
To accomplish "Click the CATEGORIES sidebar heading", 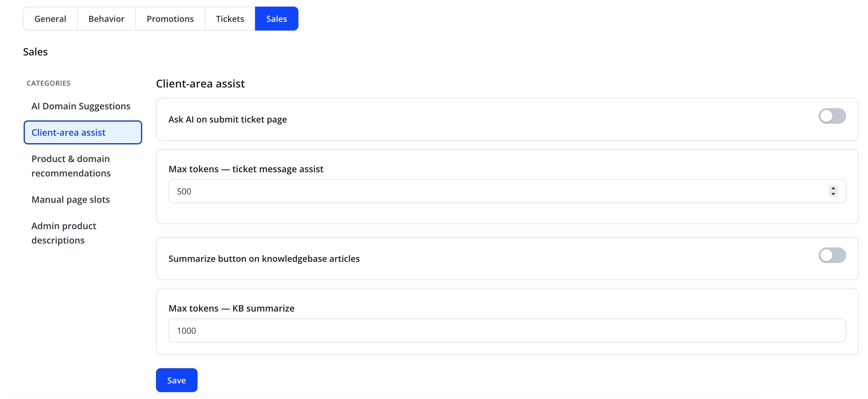I will tap(48, 83).
